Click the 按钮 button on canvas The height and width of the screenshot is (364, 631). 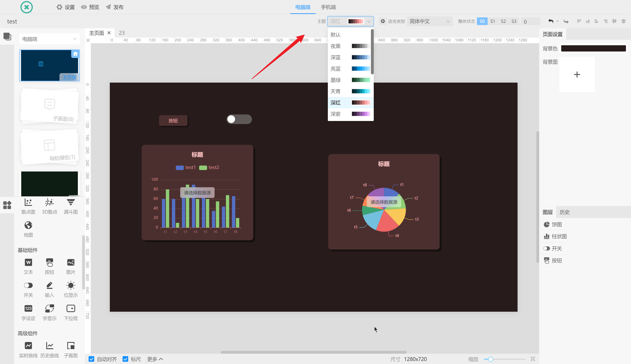173,121
